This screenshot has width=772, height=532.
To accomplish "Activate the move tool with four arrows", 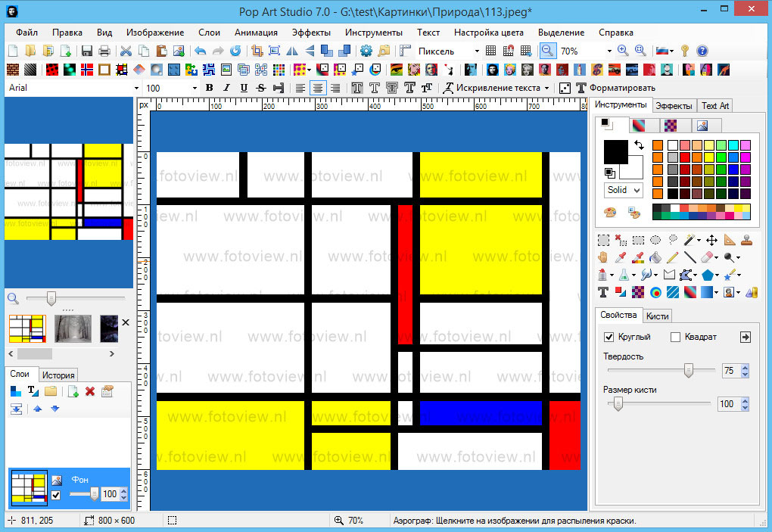I will tap(712, 240).
